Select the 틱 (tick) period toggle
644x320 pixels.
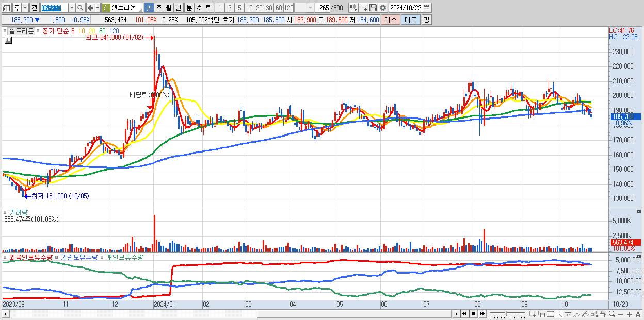pos(208,8)
